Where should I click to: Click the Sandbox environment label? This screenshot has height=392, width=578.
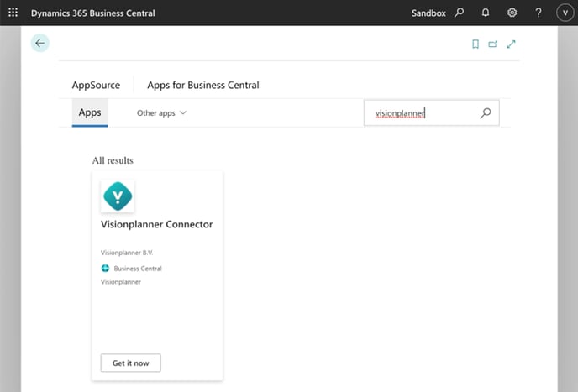click(x=428, y=13)
